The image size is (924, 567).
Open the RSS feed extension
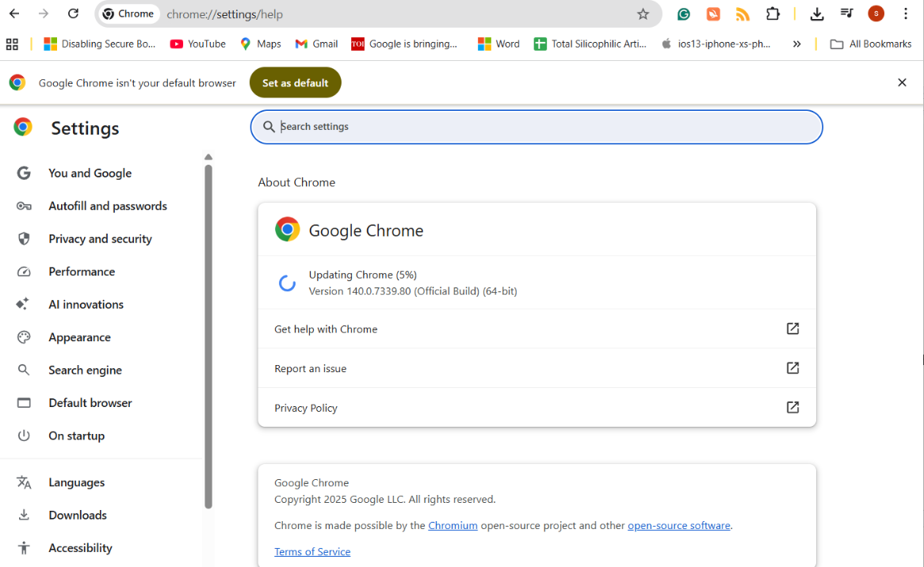[743, 14]
